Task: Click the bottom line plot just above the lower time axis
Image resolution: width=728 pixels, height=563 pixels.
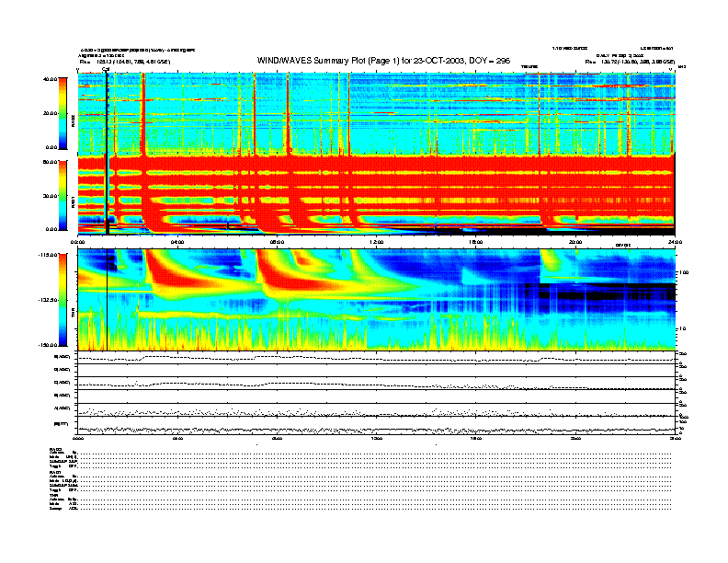Action: 376,425
